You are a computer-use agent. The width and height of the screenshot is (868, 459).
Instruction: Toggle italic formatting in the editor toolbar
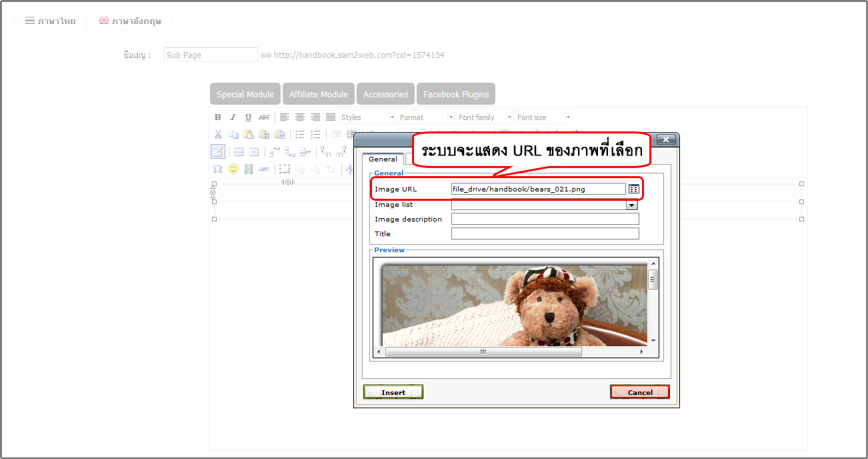click(233, 117)
